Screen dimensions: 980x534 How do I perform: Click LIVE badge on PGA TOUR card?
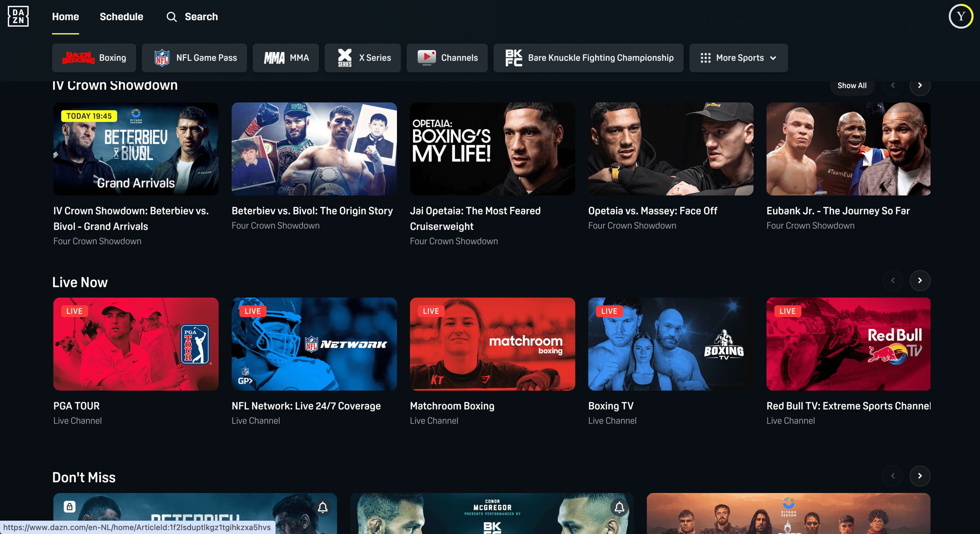point(74,311)
